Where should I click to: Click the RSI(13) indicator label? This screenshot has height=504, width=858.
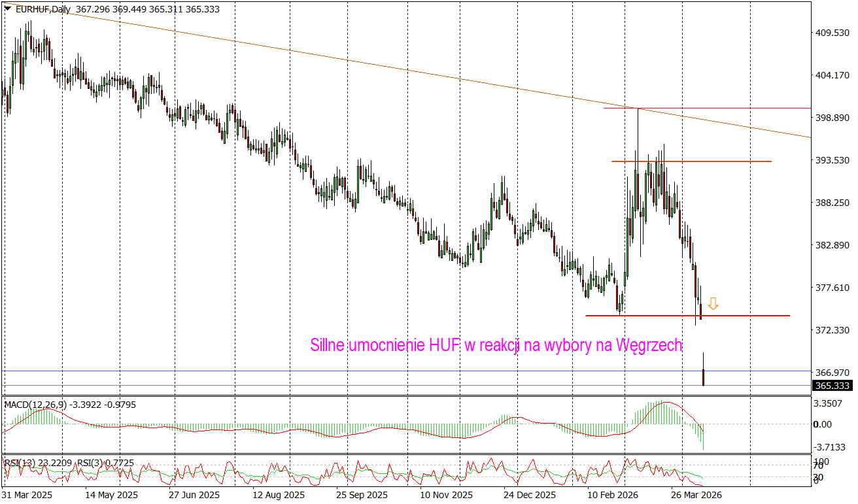(x=18, y=463)
